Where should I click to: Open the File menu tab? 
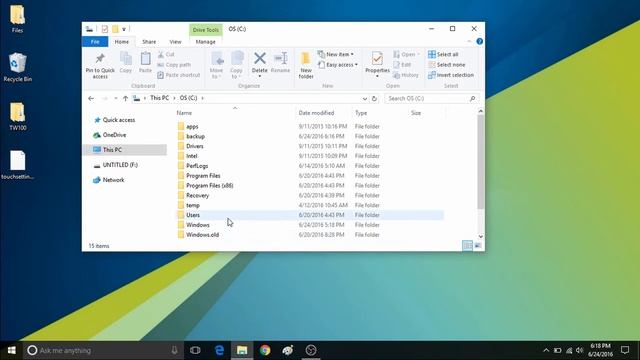pyautogui.click(x=95, y=42)
